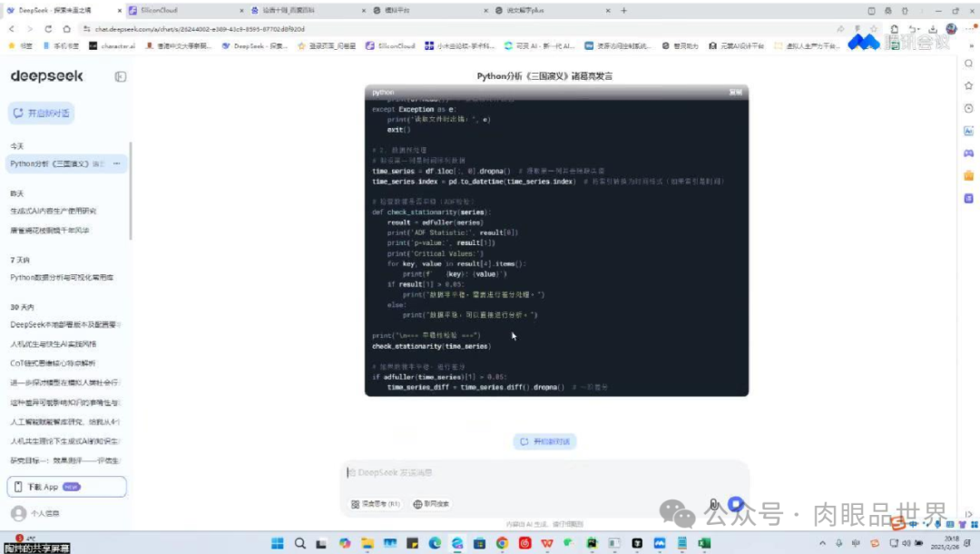The width and height of the screenshot is (980, 554).
Task: Open Windows taskbar search
Action: (300, 543)
